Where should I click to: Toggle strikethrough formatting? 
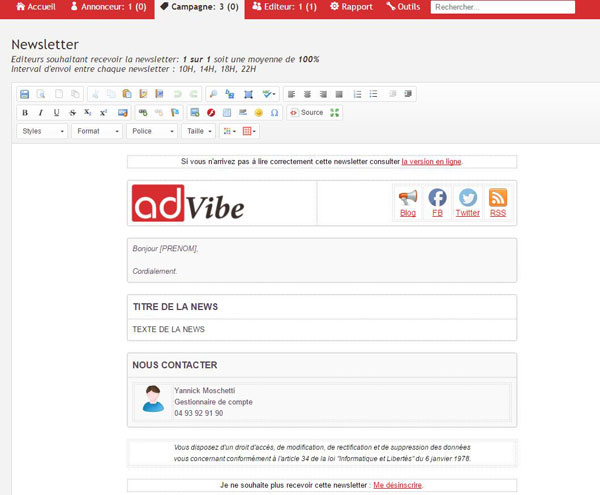[72, 113]
